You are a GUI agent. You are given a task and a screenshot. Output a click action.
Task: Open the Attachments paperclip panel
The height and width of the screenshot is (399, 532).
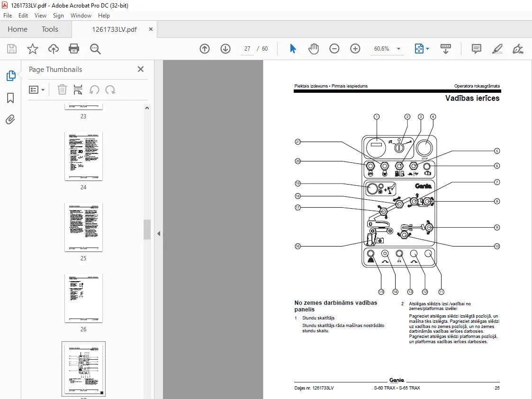tap(10, 119)
